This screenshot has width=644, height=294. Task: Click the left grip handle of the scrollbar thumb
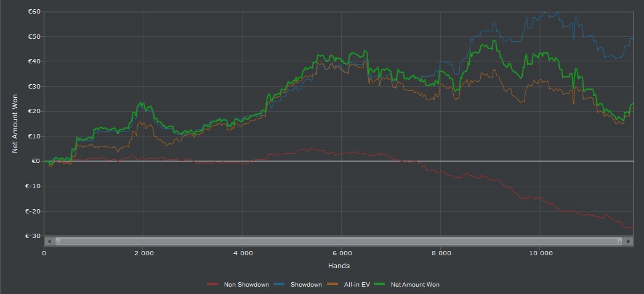click(57, 242)
